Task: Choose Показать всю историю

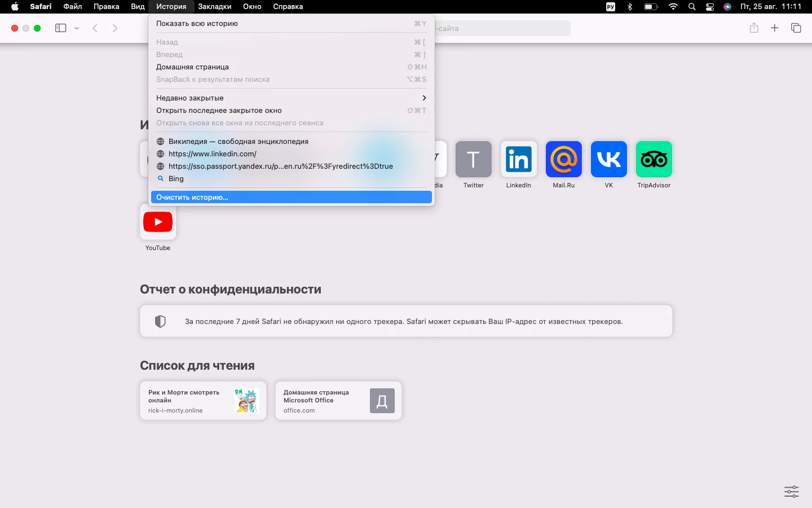Action: (292, 24)
